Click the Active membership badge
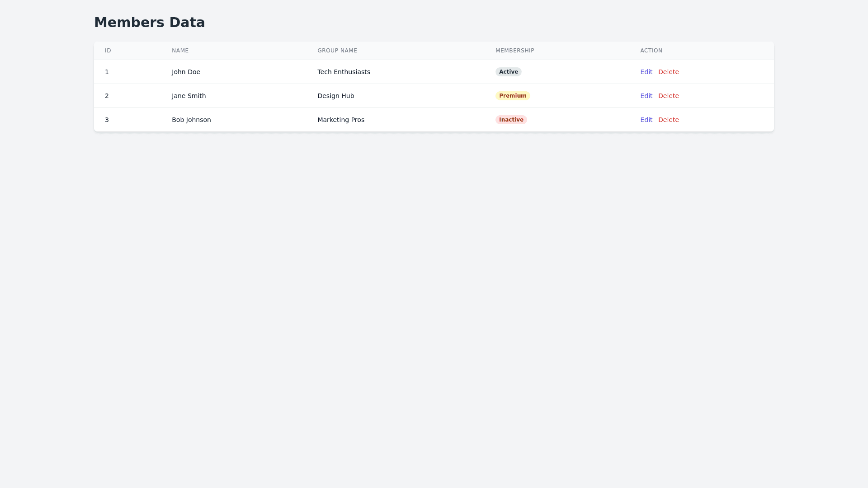This screenshot has height=488, width=868. pos(508,72)
